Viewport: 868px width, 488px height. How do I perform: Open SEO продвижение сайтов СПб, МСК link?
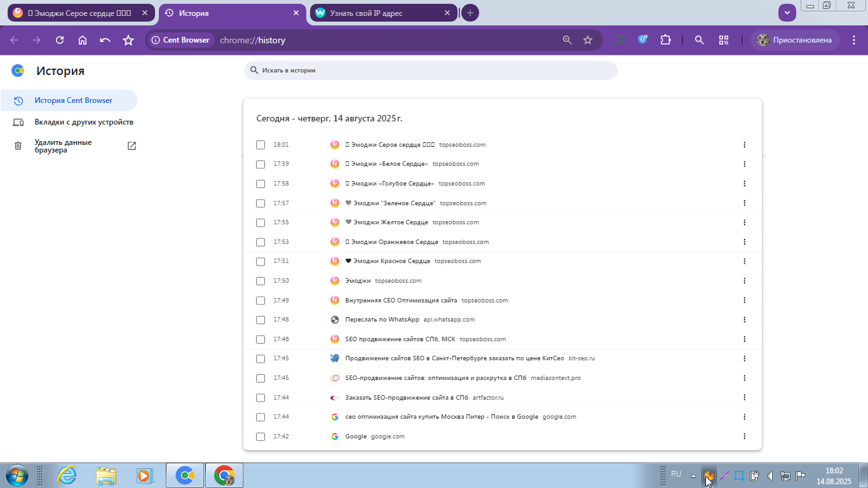pos(400,339)
